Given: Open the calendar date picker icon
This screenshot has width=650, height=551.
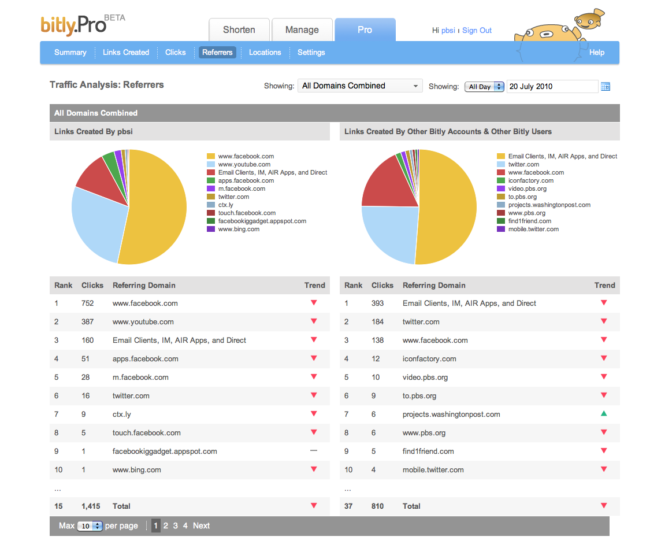Looking at the screenshot, I should 605,87.
